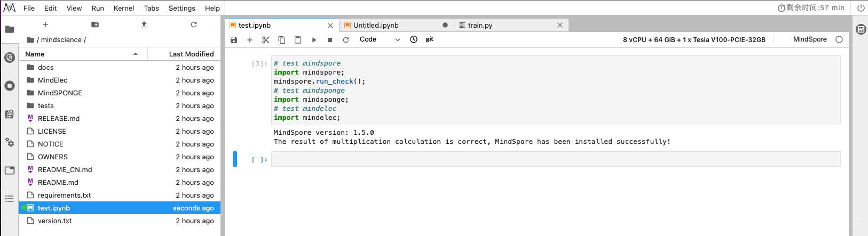Click the mindscience breadcrumb path
Image resolution: width=868 pixels, height=236 pixels.
point(61,39)
